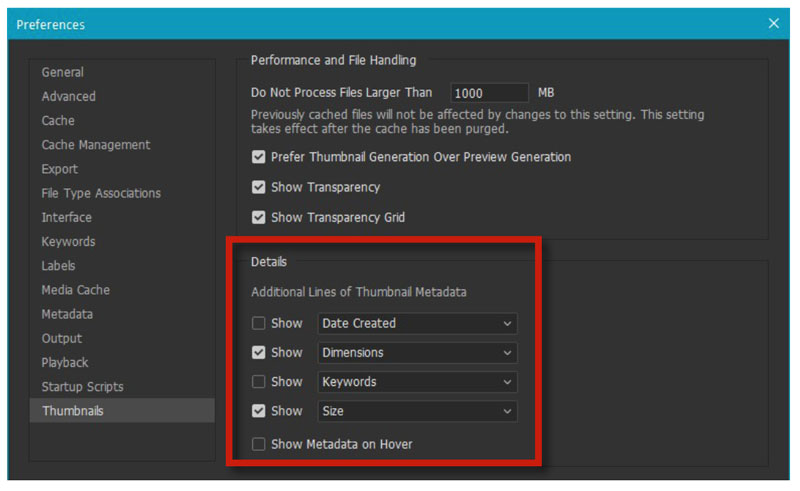The image size is (800, 491).
Task: Uncheck Prefer Thumbnail Generation Over Preview Generation
Action: tap(259, 157)
